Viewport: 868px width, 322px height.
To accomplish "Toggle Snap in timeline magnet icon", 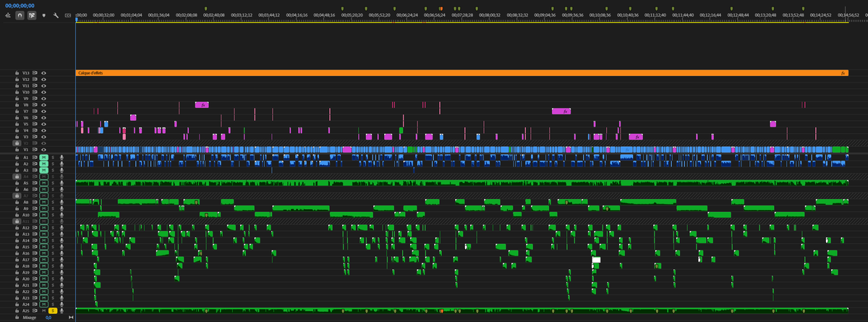I will pyautogui.click(x=20, y=15).
